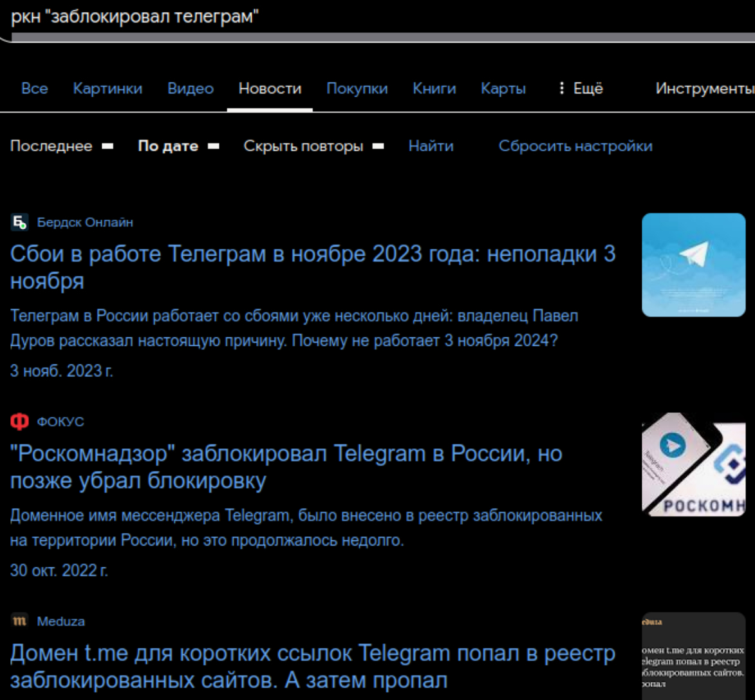Click the snippet starting Доменное имя мессенджера
This screenshot has width=755, height=700.
(x=306, y=528)
